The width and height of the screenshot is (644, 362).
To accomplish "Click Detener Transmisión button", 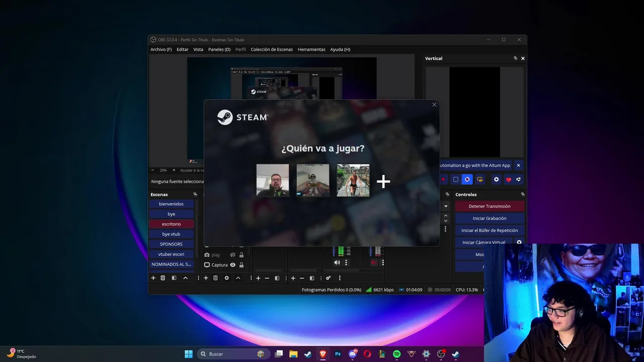I will coord(490,206).
